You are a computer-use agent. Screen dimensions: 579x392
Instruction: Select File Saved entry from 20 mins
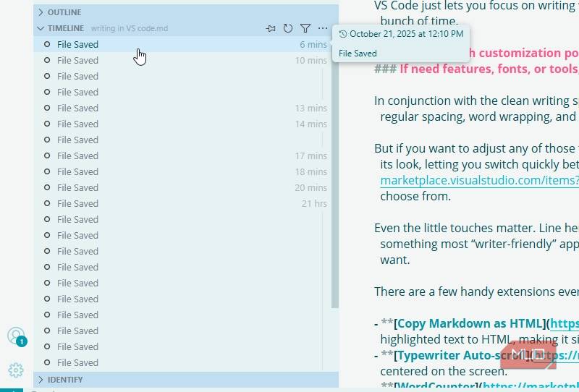182,187
